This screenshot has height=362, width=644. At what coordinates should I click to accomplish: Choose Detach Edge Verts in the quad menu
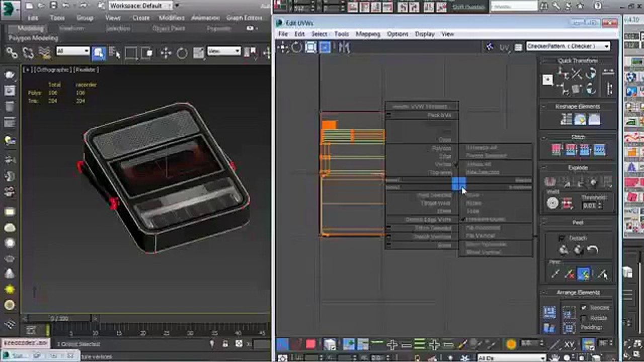[x=429, y=220]
